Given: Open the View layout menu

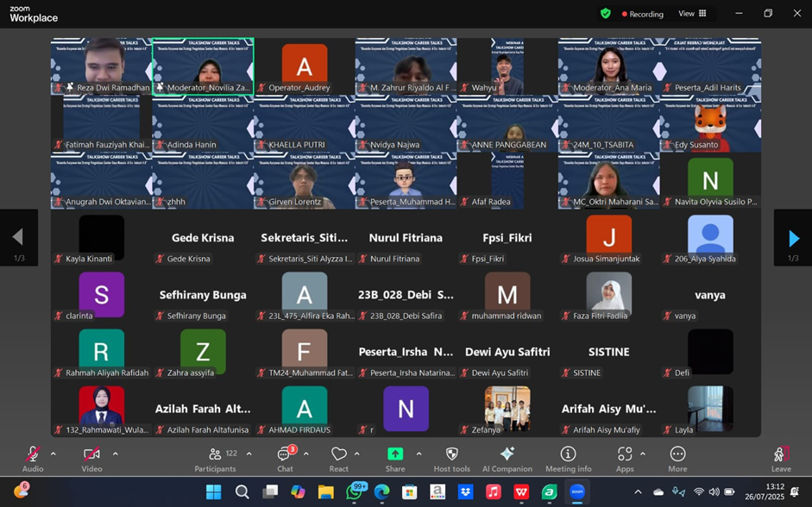Looking at the screenshot, I should tap(693, 14).
